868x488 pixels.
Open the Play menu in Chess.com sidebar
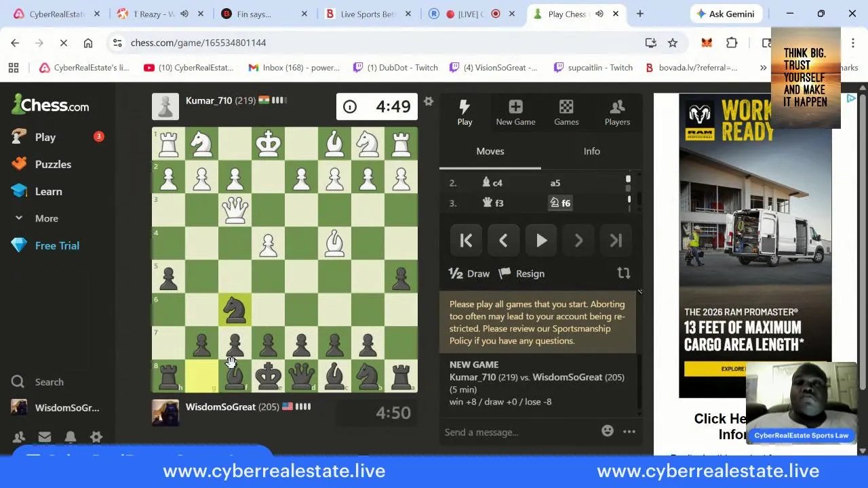click(x=45, y=137)
